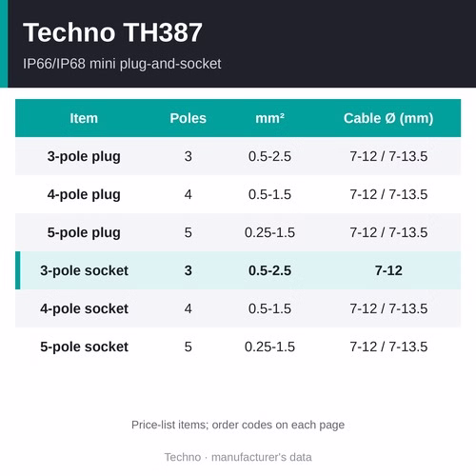476x476 pixels.
Task: Select the highlighted 3-pole socket row label
Action: [x=84, y=270]
